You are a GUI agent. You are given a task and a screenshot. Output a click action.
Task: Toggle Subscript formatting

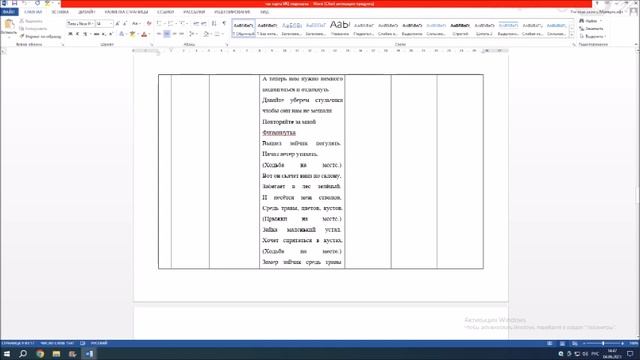click(104, 34)
